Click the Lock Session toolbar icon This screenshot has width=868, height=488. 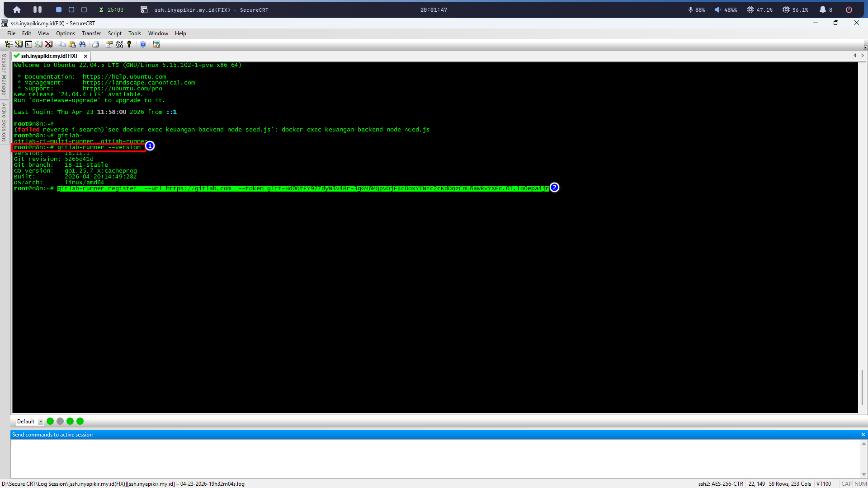point(156,44)
